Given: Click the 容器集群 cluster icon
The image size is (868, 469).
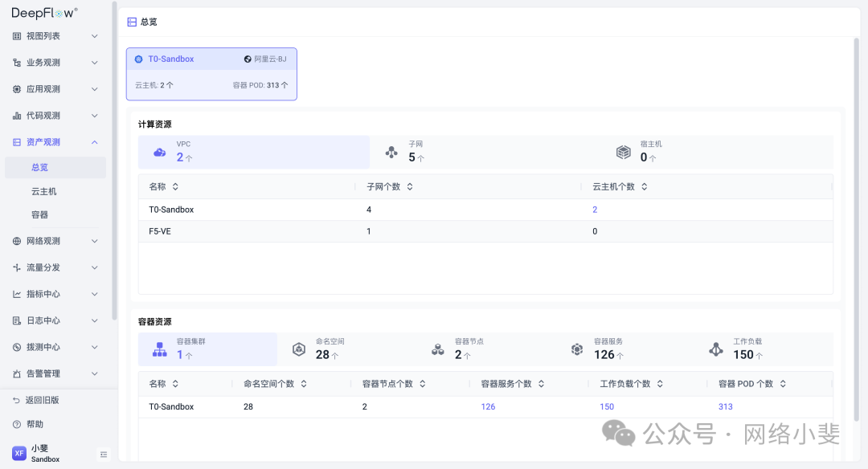Looking at the screenshot, I should pos(159,349).
